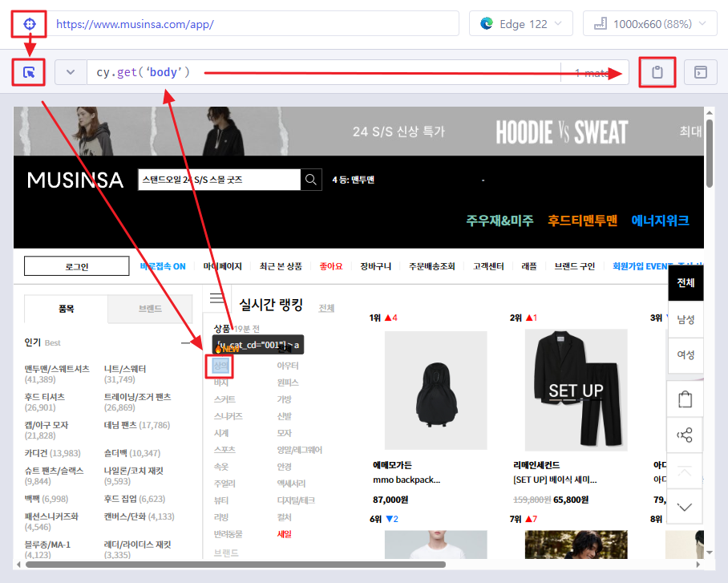The width and height of the screenshot is (728, 583).
Task: Open the HOODIE vs SWEAT banner
Action: [x=358, y=132]
